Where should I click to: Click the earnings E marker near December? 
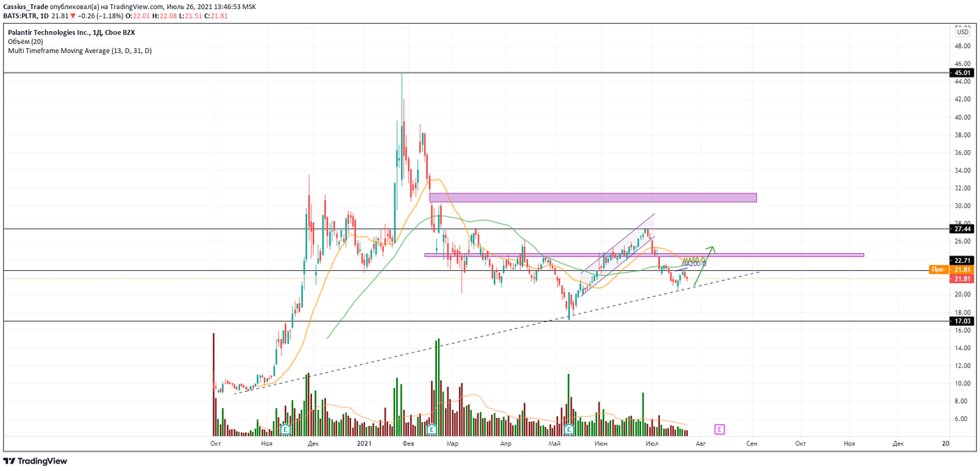[286, 428]
